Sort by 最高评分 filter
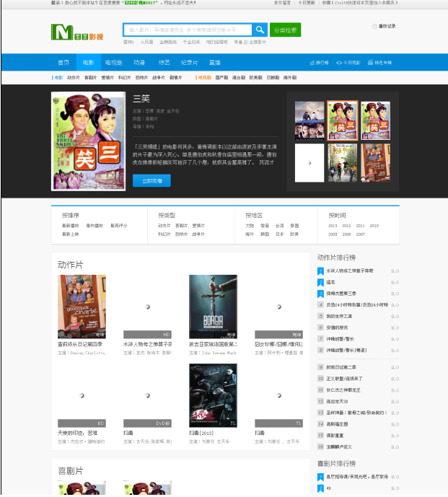The width and height of the screenshot is (448, 497). point(118,226)
